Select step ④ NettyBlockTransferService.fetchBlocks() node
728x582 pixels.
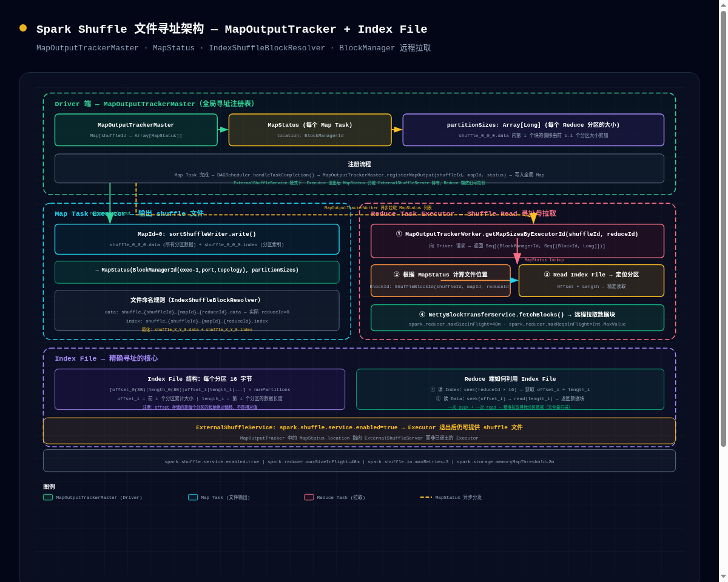pyautogui.click(x=517, y=318)
